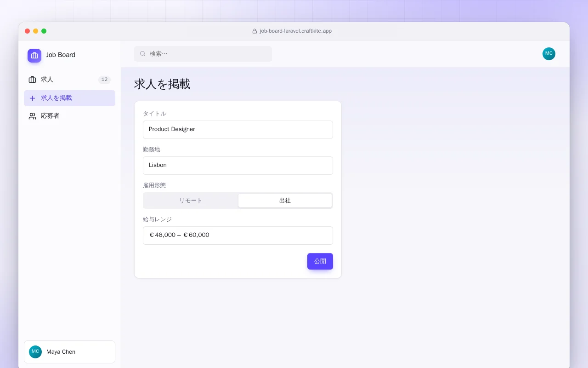Click the yellow minimize window button

(36, 31)
